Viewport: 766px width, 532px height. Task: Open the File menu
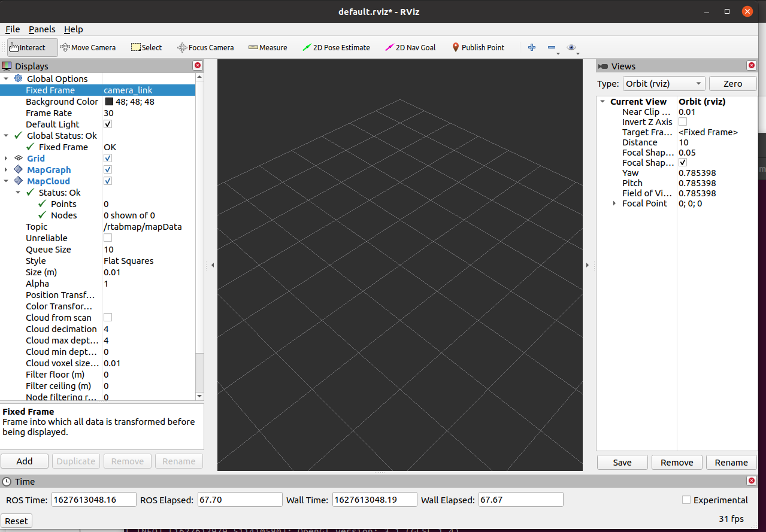tap(13, 29)
